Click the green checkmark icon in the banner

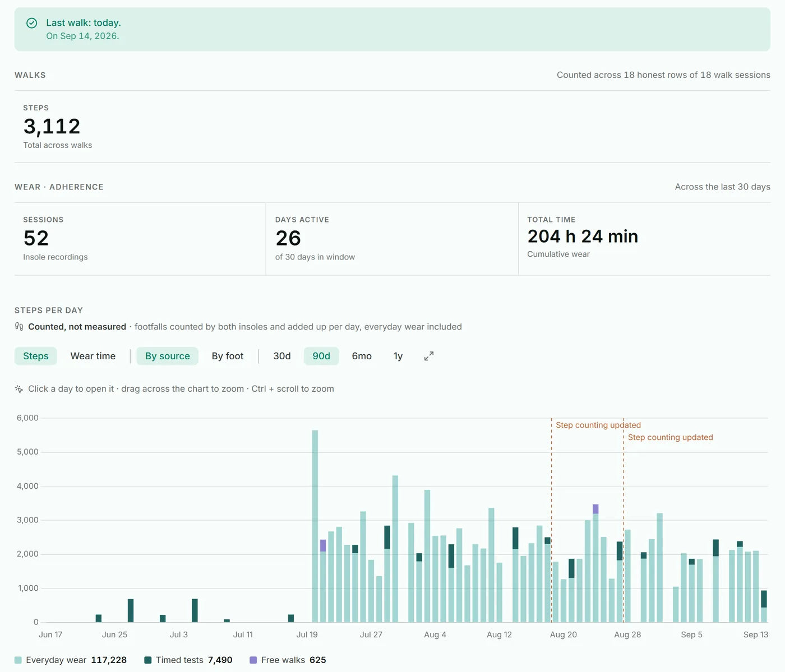coord(32,23)
